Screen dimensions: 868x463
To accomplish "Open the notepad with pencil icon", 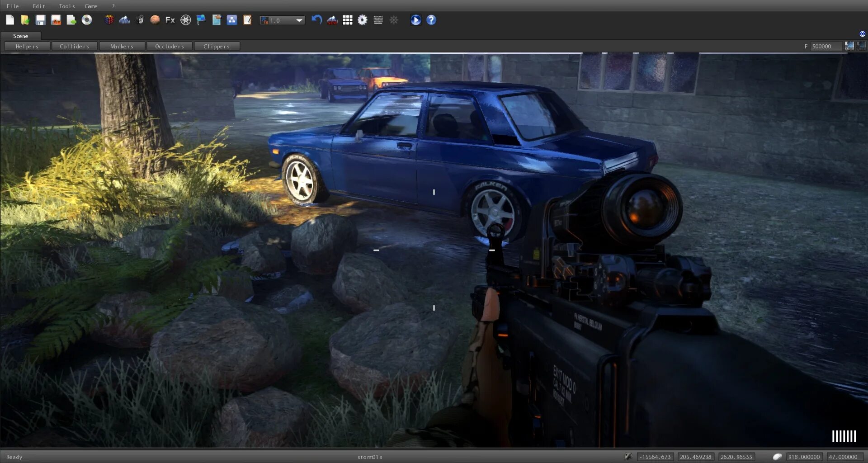I will [247, 20].
